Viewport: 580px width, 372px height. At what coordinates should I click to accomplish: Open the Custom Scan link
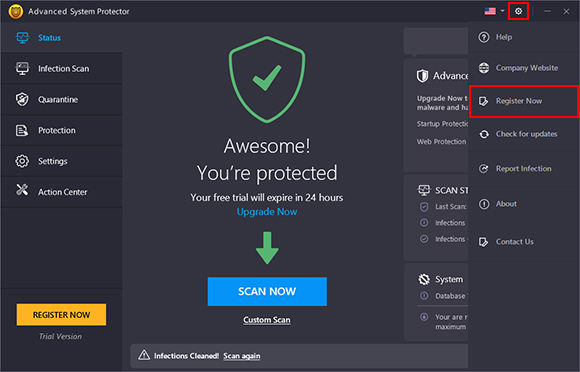(267, 320)
